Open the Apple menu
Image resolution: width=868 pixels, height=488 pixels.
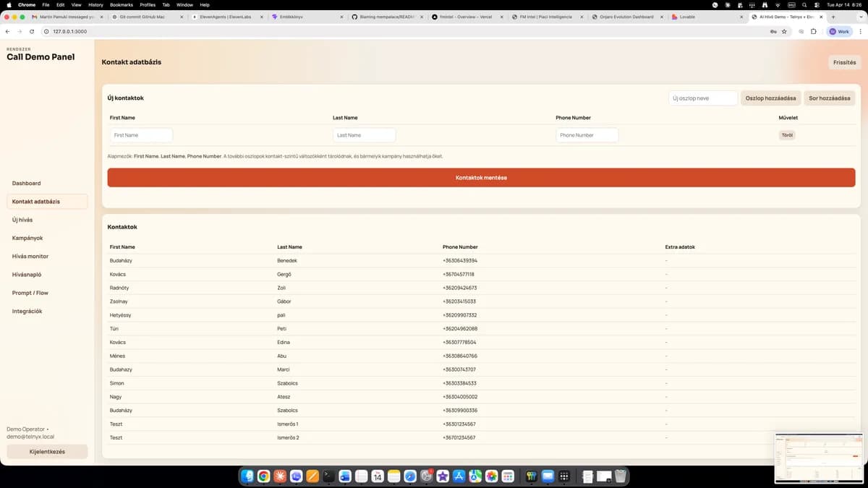(x=9, y=5)
